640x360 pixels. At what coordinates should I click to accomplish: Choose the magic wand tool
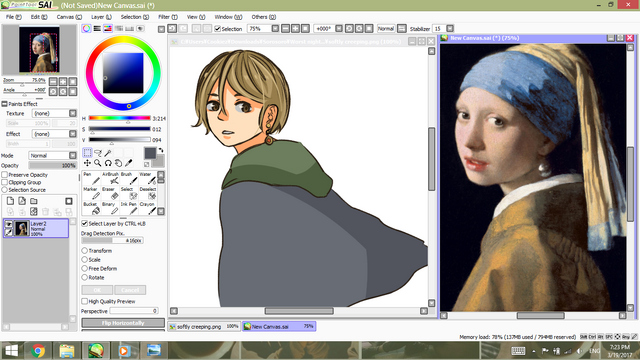[x=108, y=153]
